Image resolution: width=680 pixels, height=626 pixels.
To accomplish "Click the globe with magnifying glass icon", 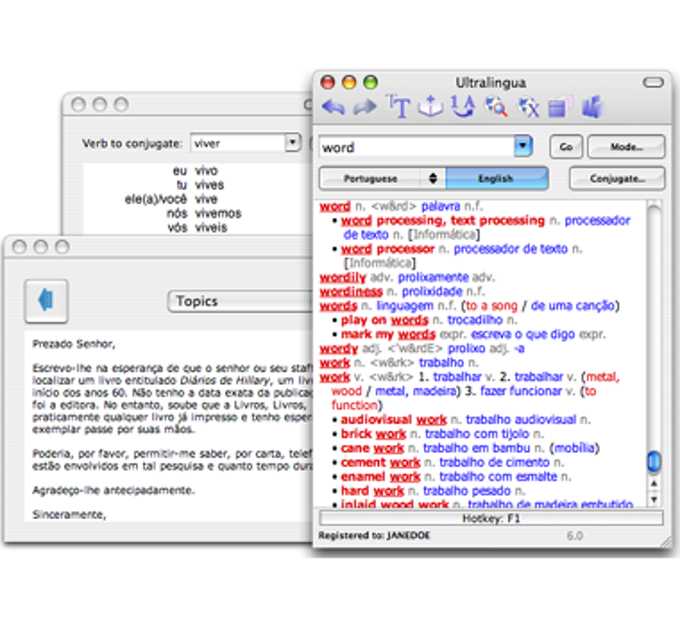I will [x=496, y=106].
